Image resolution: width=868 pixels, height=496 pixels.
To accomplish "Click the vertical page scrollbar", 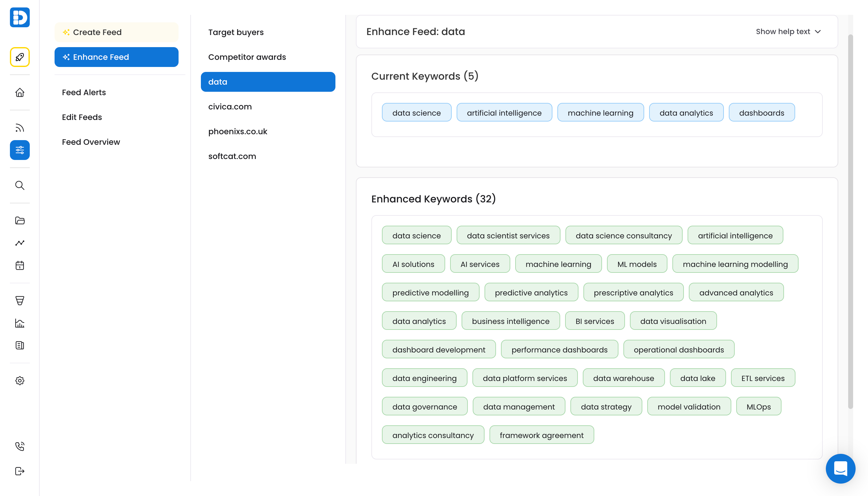I will tap(850, 221).
